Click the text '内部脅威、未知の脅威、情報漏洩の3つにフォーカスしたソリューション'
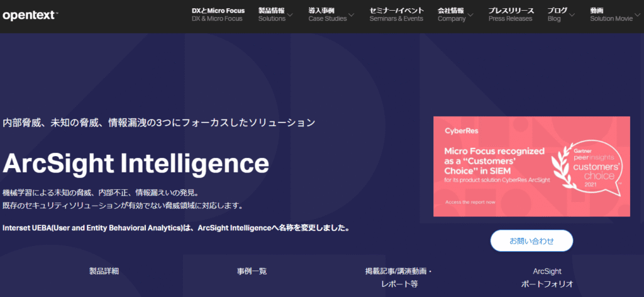 pyautogui.click(x=159, y=123)
